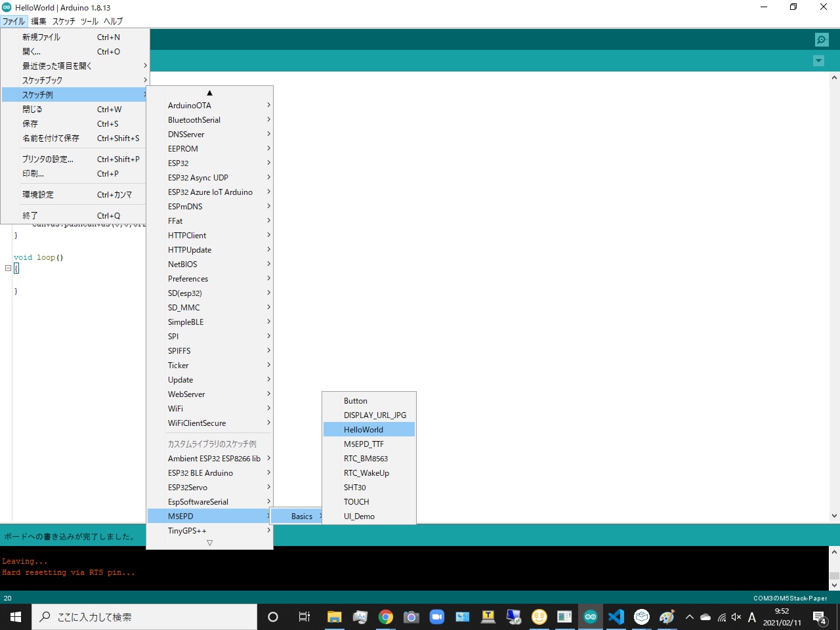This screenshot has height=630, width=840.
Task: Open the yellow T app on taskbar
Action: click(x=488, y=617)
